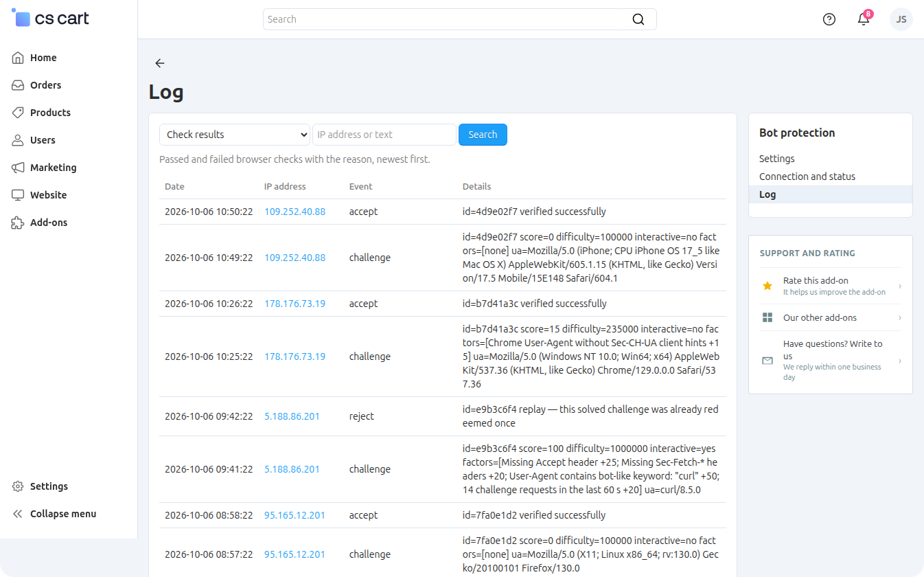Viewport: 924px width, 577px height.
Task: Open the Check results dropdown
Action: (x=235, y=135)
